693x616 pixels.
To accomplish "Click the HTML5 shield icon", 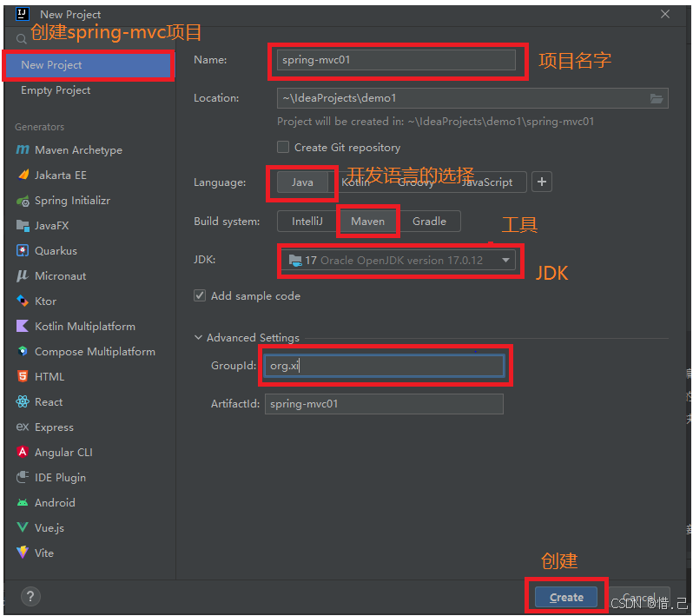I will [x=23, y=377].
